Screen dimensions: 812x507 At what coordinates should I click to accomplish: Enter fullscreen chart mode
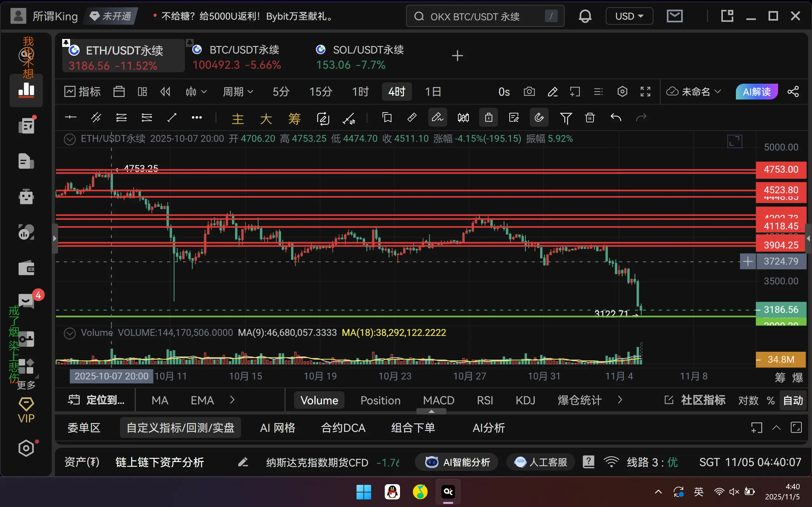645,92
